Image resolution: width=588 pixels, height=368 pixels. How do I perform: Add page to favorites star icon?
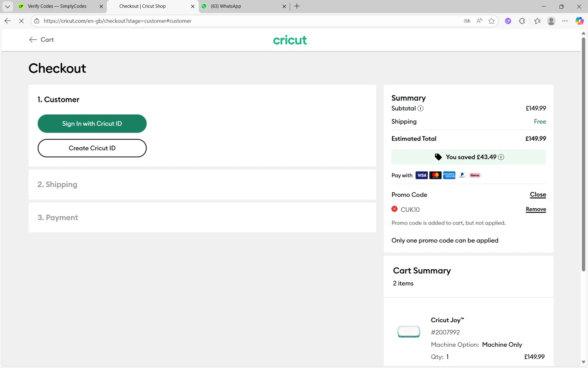click(x=492, y=21)
